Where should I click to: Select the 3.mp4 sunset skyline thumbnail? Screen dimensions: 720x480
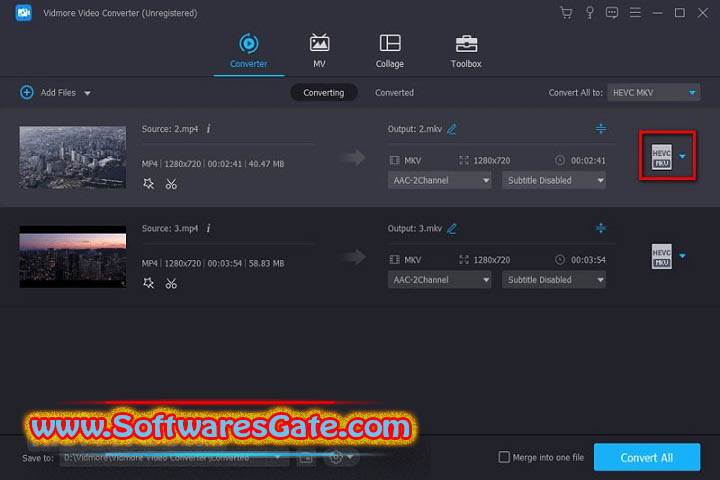[x=73, y=257]
